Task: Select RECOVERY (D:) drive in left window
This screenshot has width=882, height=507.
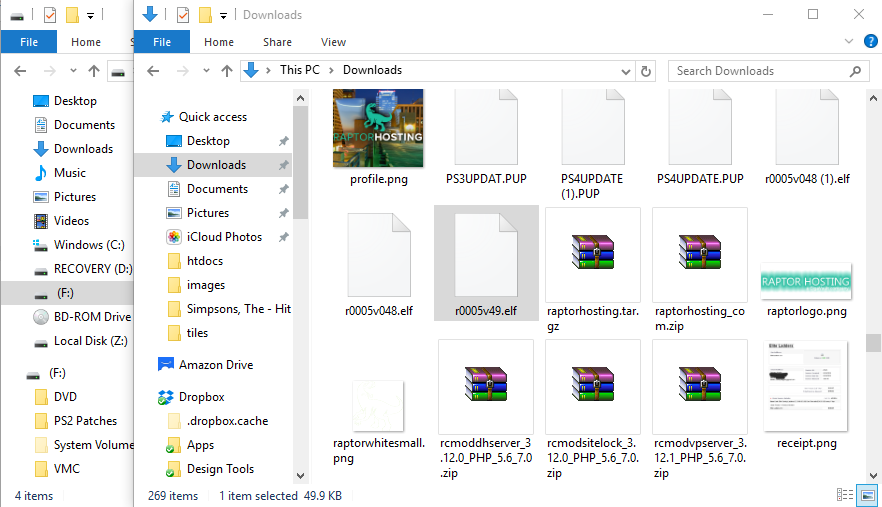Action: click(93, 269)
